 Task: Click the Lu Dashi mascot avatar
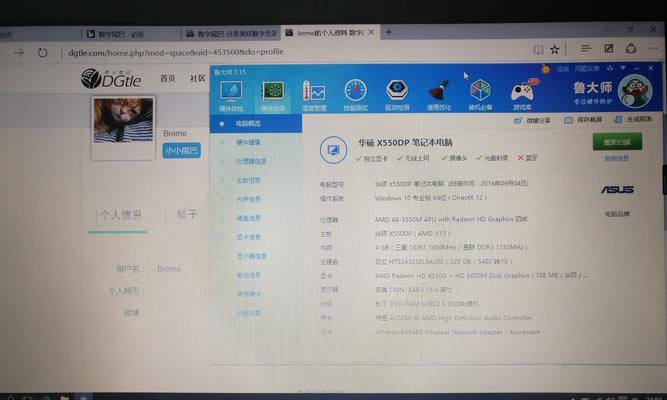point(634,91)
